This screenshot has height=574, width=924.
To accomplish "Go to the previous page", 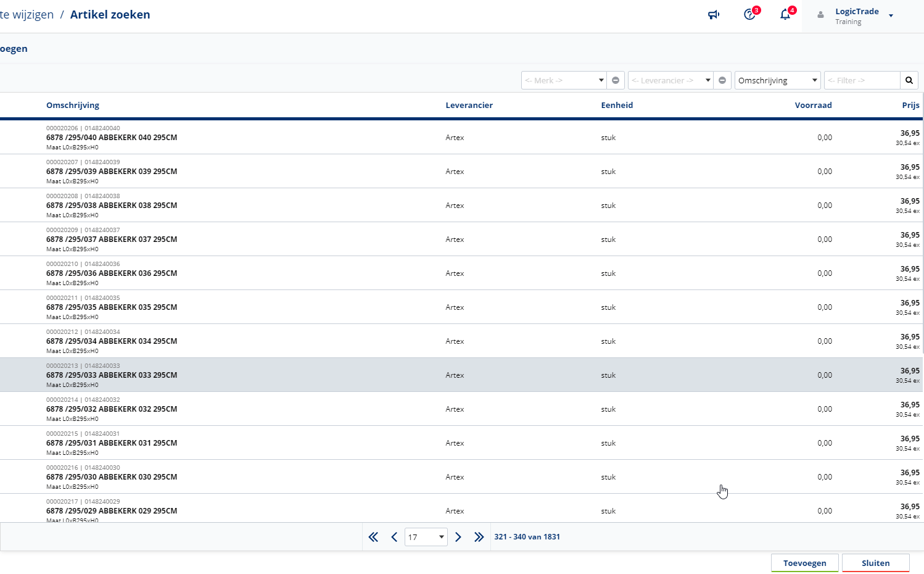I will [x=394, y=537].
